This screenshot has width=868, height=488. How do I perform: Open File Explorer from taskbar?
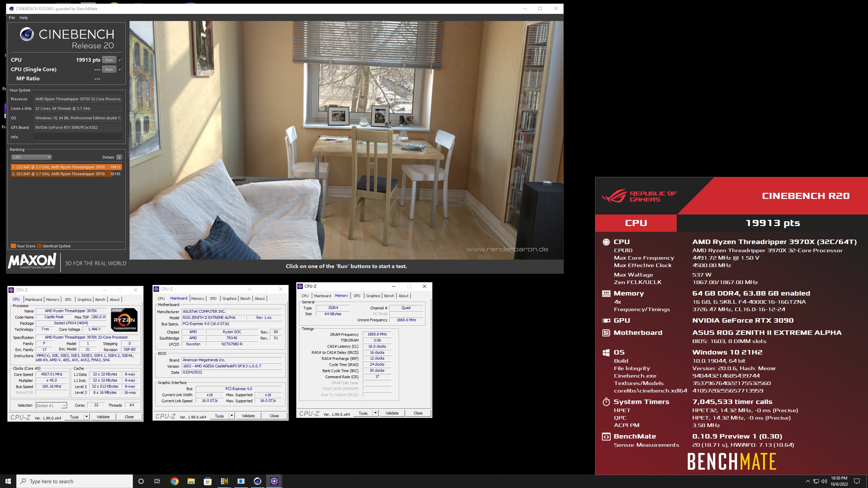pyautogui.click(x=191, y=481)
